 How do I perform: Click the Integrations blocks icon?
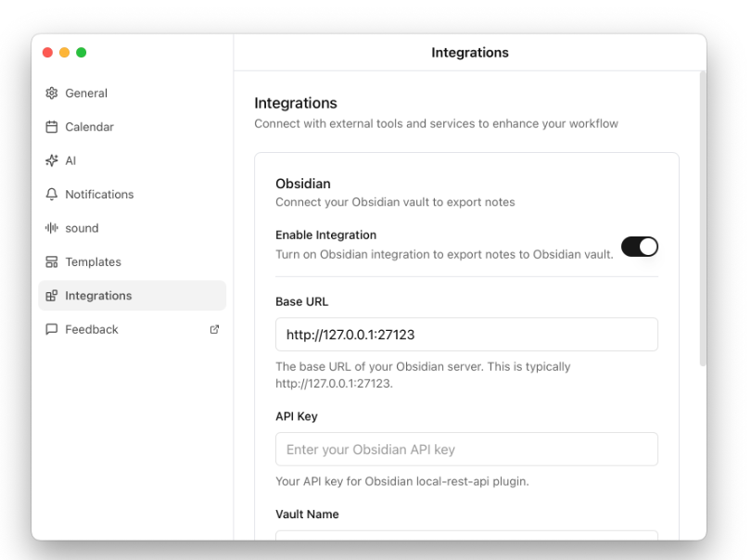pos(51,296)
